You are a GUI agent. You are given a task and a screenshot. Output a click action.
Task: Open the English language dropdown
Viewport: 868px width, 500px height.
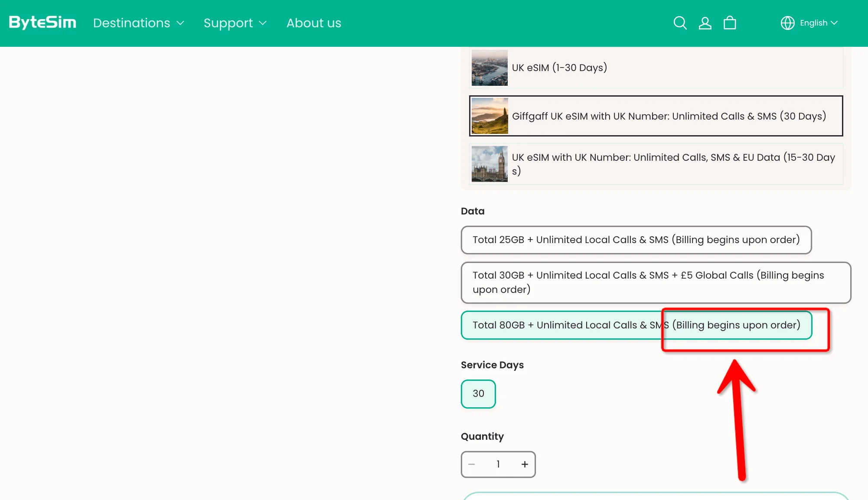819,23
